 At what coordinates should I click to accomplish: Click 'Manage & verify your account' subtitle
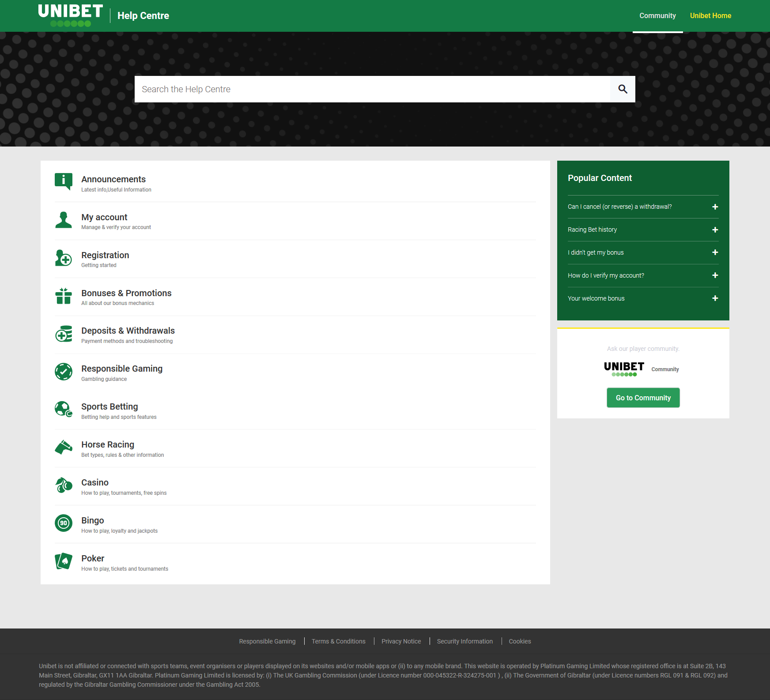116,227
